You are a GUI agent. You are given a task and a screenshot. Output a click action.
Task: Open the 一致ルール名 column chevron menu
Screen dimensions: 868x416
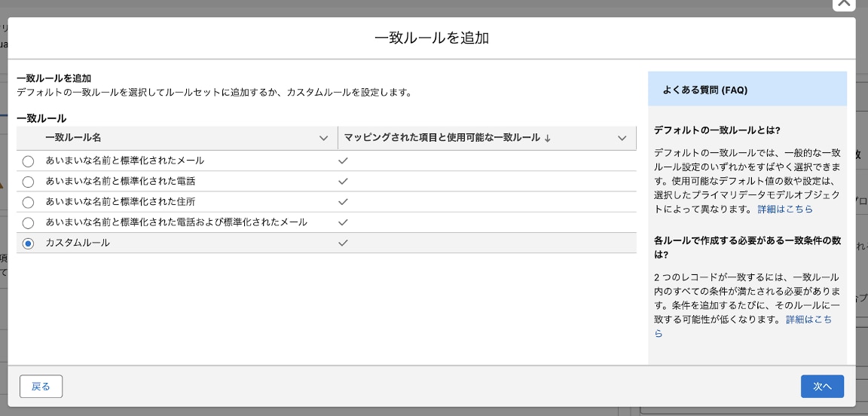pyautogui.click(x=323, y=138)
